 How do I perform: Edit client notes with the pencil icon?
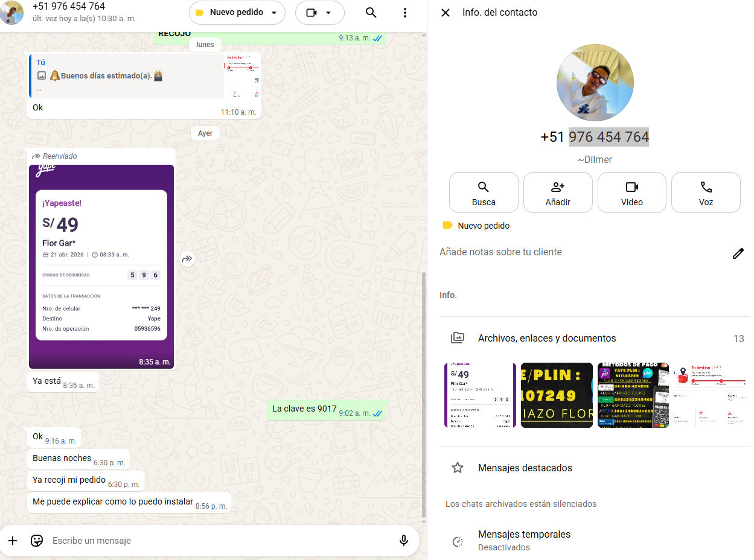coord(738,253)
